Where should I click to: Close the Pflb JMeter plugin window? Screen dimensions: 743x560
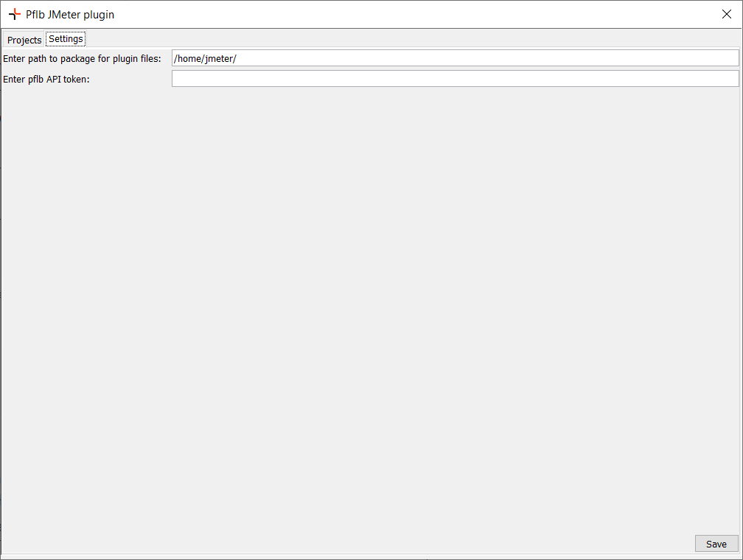pos(726,13)
